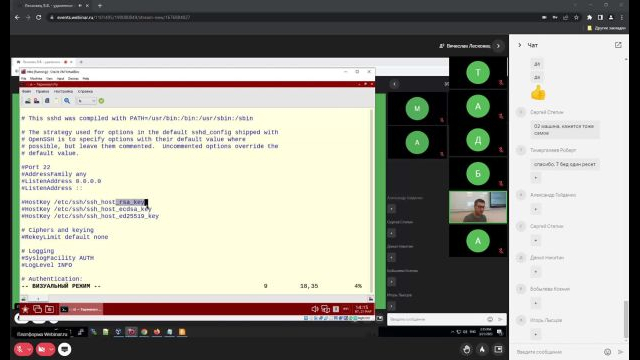640x360 pixels.
Task: Pop out the chat in new window
Action: (618, 45)
